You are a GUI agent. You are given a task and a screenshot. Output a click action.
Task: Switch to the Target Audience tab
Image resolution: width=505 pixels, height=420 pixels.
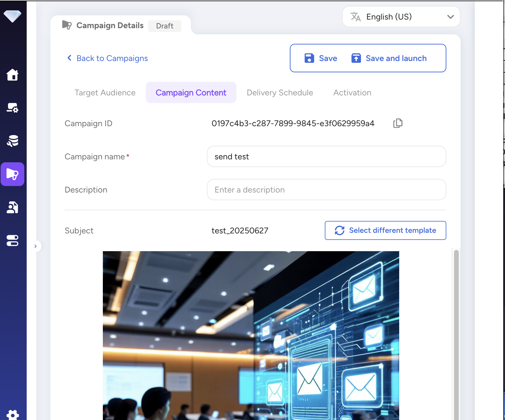click(105, 93)
